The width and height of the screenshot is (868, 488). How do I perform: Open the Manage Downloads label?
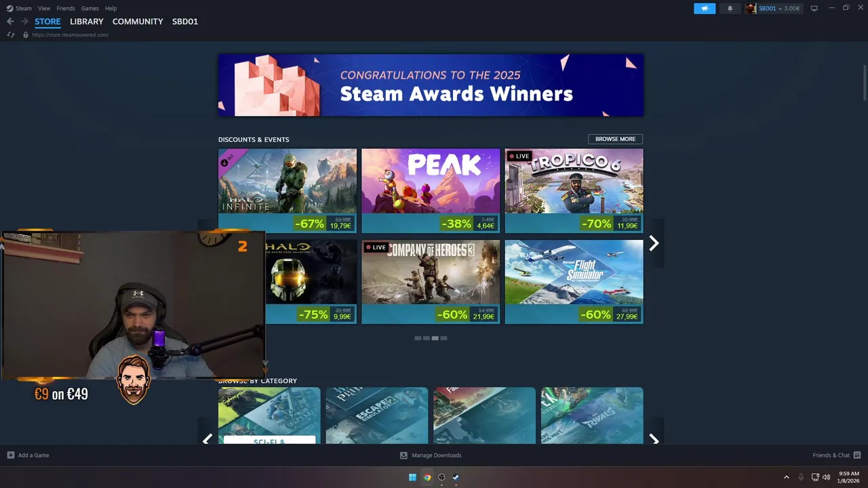point(437,455)
